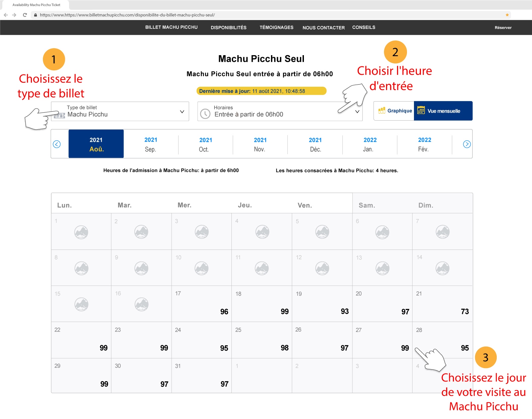Image resolution: width=532 pixels, height=419 pixels.
Task: Select the 2021 Nov. month tab
Action: coord(260,144)
